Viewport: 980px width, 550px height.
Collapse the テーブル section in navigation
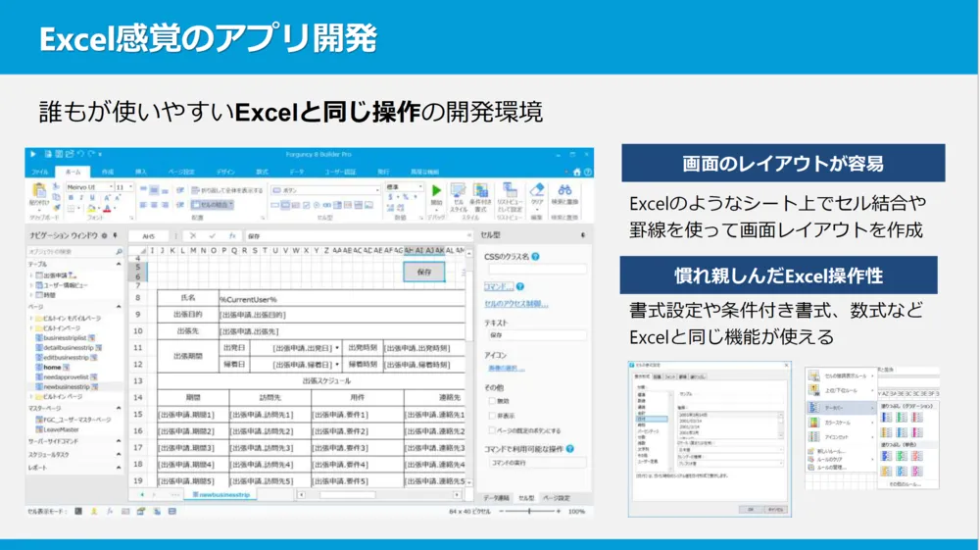(120, 264)
